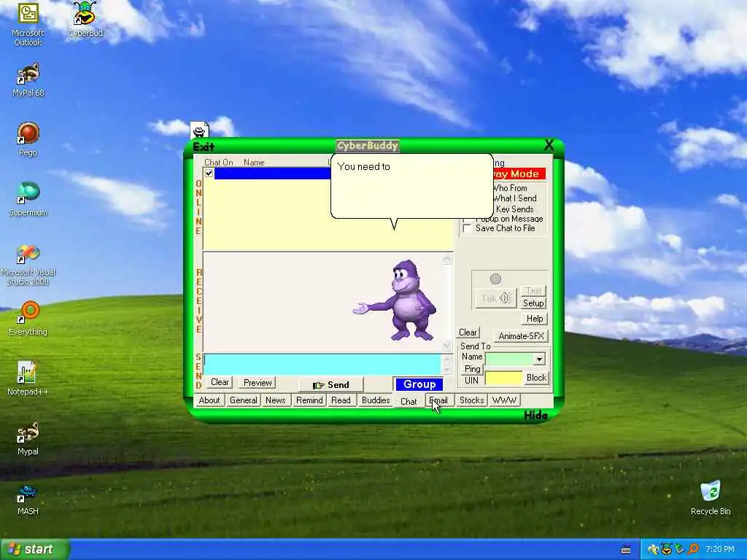Click the Block button
Image resolution: width=747 pixels, height=560 pixels.
coord(536,378)
